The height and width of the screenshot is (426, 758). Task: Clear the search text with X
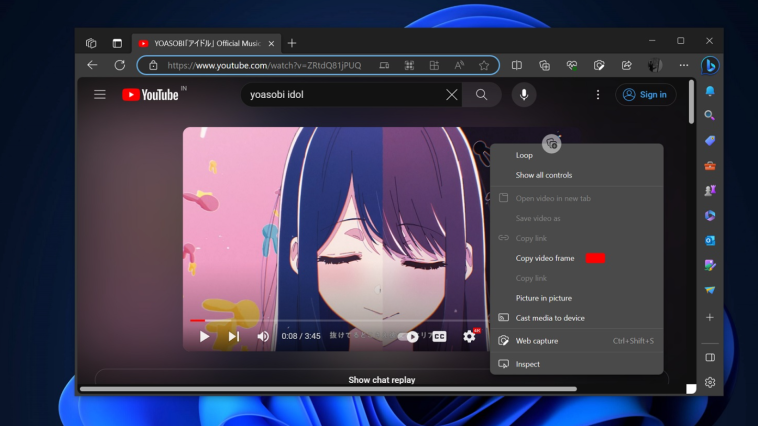pyautogui.click(x=452, y=94)
